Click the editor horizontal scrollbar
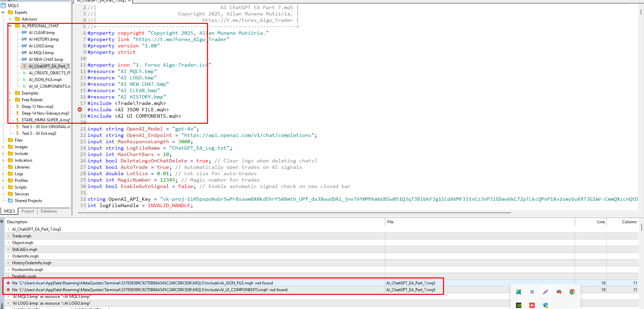The image size is (644, 309). (294, 213)
